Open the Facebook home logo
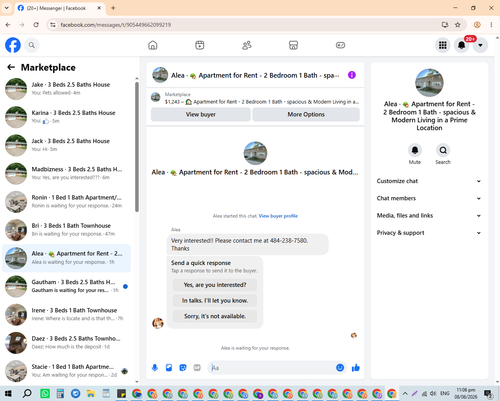This screenshot has width=500, height=401. point(13,45)
